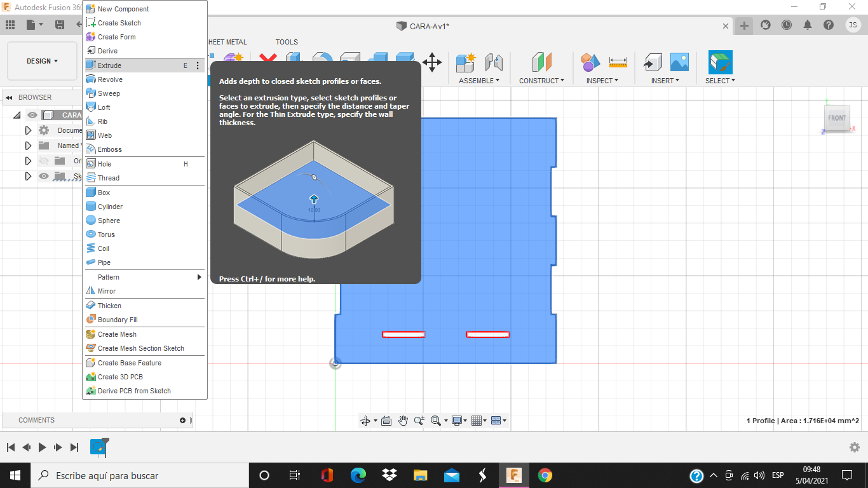Image resolution: width=868 pixels, height=488 pixels.
Task: Click the sketch feature in timeline
Action: (97, 447)
